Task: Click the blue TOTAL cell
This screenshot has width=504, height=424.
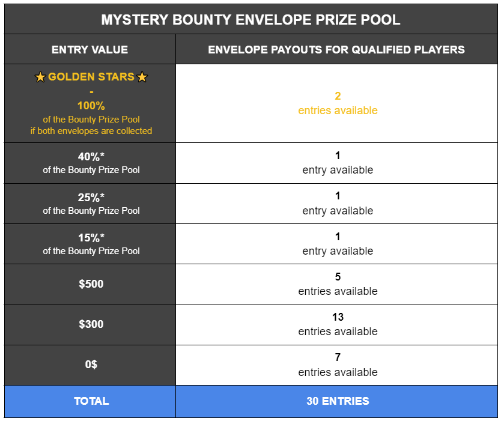Action: [91, 401]
